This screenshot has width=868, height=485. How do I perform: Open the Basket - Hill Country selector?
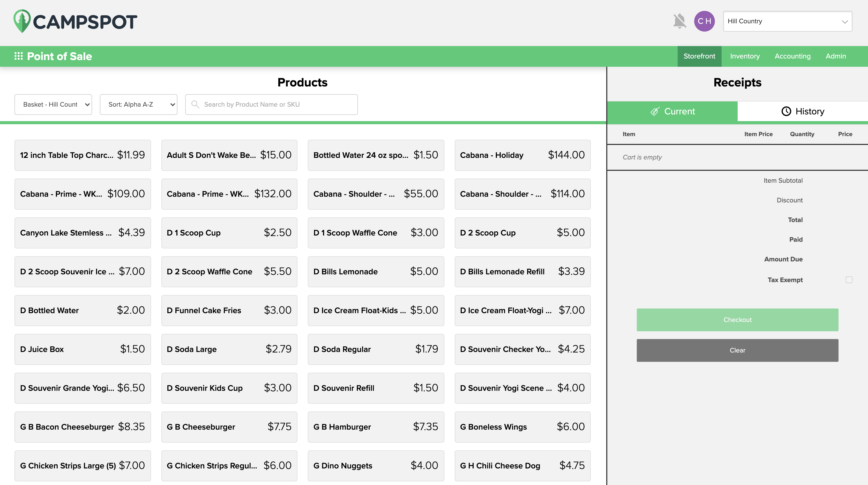pyautogui.click(x=53, y=105)
